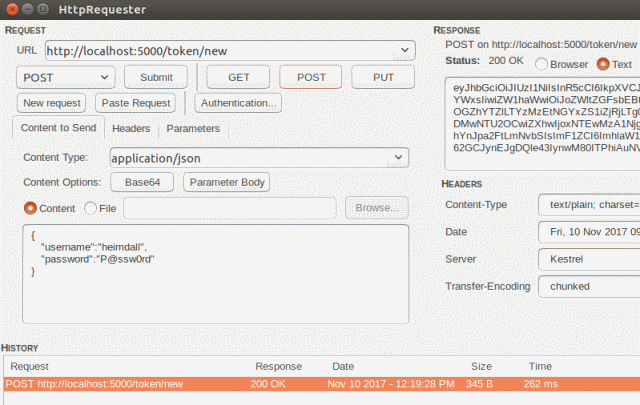The width and height of the screenshot is (640, 405).
Task: Open the Content Type dropdown
Action: [x=398, y=158]
